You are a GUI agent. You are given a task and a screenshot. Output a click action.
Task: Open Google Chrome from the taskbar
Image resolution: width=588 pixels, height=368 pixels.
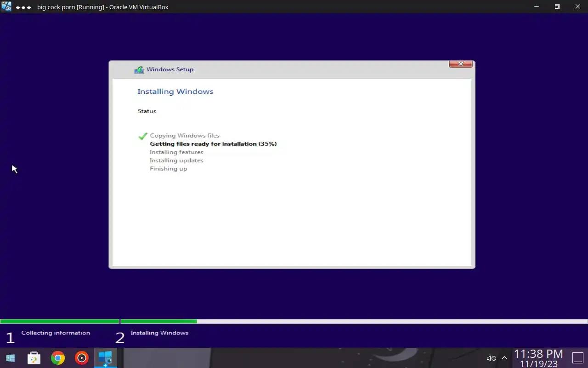[x=58, y=358]
